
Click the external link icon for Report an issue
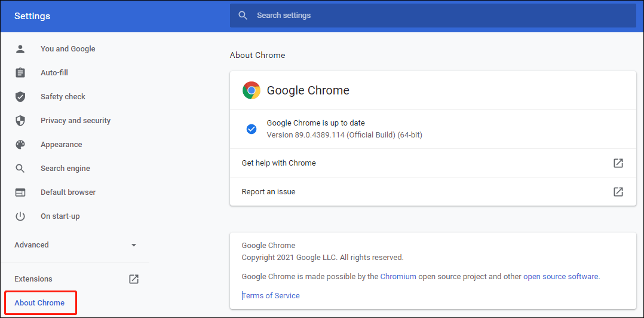click(618, 191)
